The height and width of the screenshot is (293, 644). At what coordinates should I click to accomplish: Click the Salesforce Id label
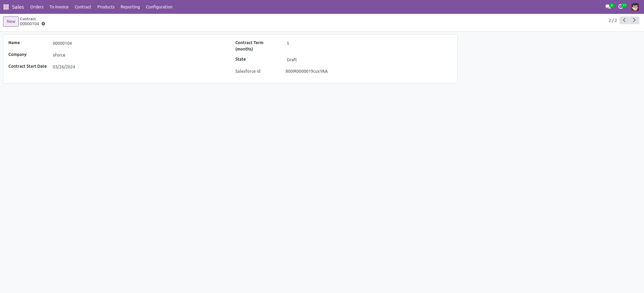click(x=248, y=71)
